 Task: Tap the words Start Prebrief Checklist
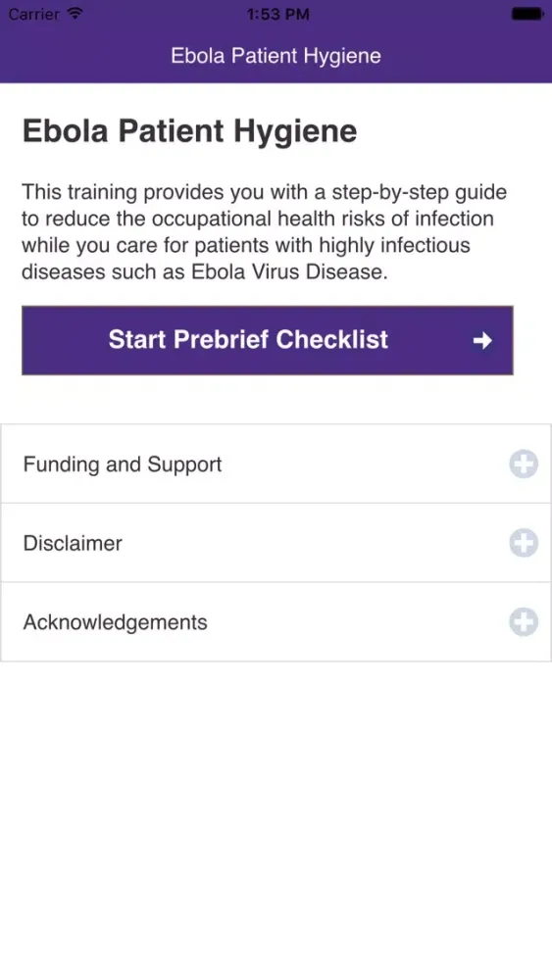tap(248, 339)
